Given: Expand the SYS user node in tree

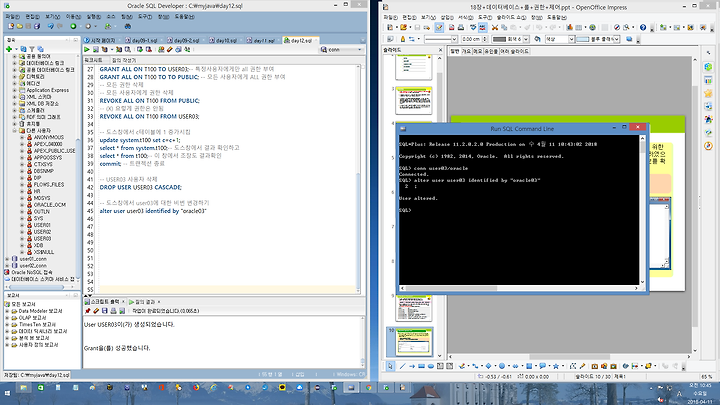Looking at the screenshot, I should [x=22, y=219].
